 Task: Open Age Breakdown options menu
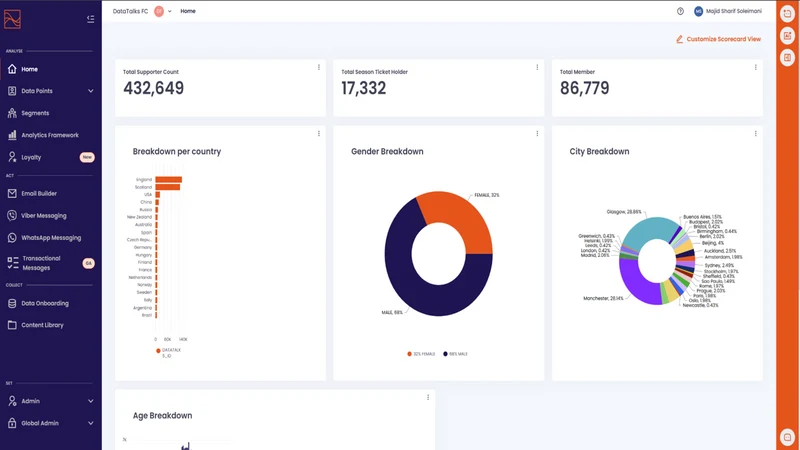[428, 397]
